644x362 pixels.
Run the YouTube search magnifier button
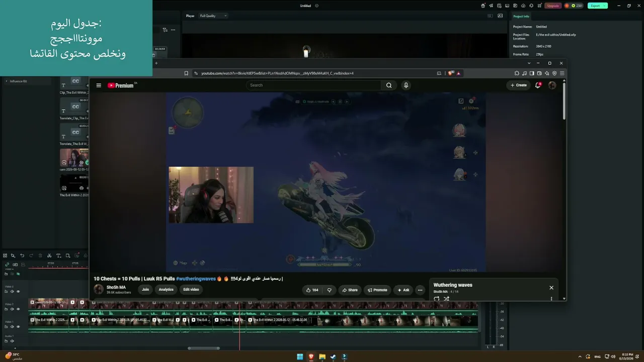[389, 85]
